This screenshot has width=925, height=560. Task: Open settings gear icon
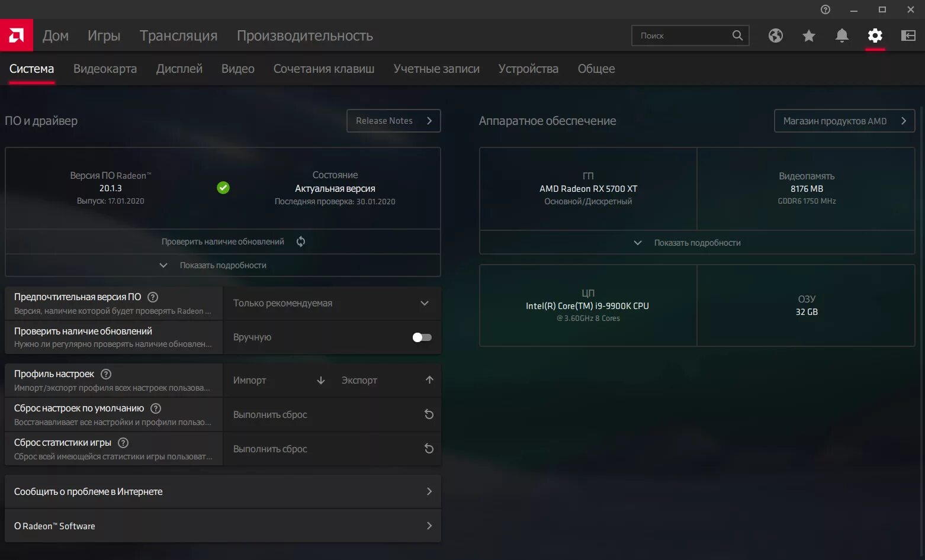coord(875,36)
